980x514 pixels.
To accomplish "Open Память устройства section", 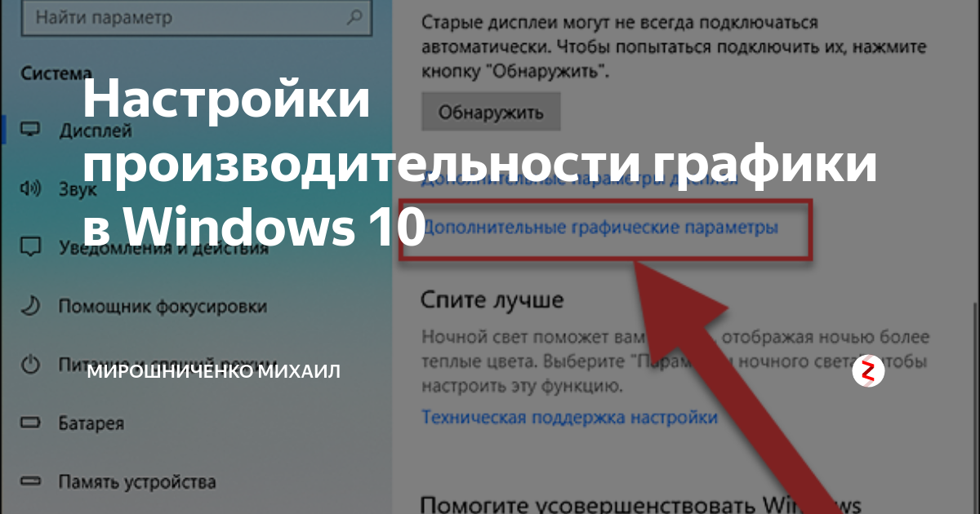I will coord(137,481).
